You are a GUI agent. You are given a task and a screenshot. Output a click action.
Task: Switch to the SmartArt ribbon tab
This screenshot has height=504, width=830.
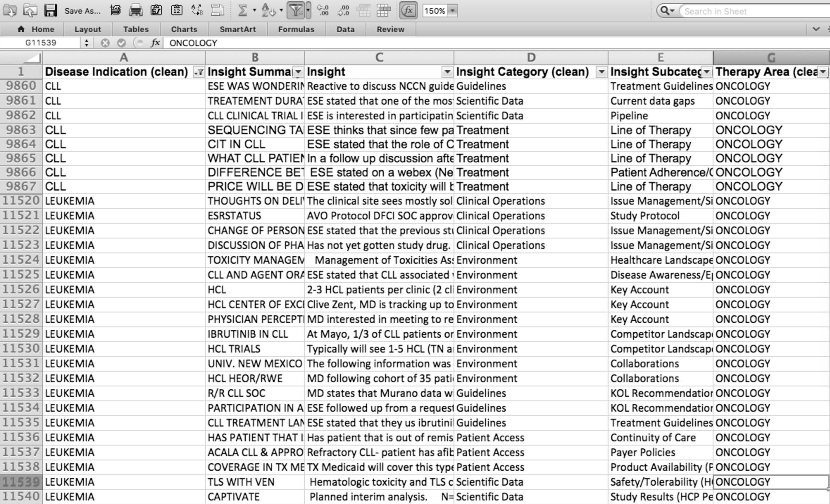coord(238,29)
